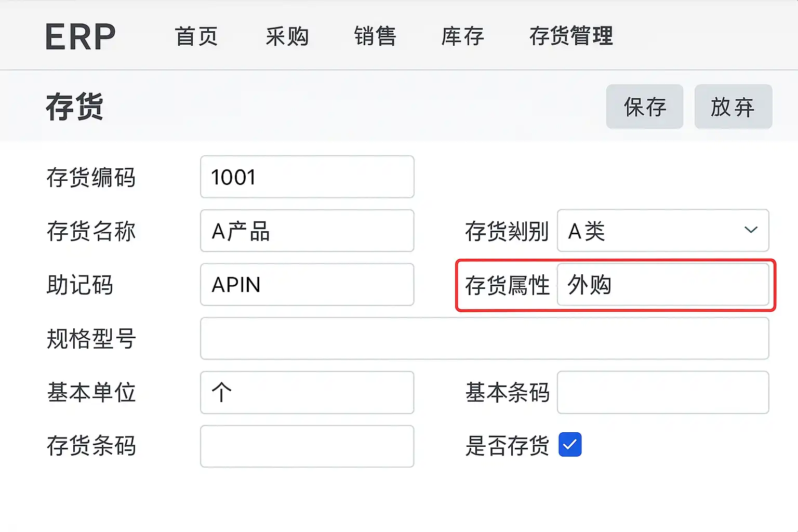Switch to the 库存 menu
This screenshot has width=798, height=532.
pyautogui.click(x=462, y=36)
